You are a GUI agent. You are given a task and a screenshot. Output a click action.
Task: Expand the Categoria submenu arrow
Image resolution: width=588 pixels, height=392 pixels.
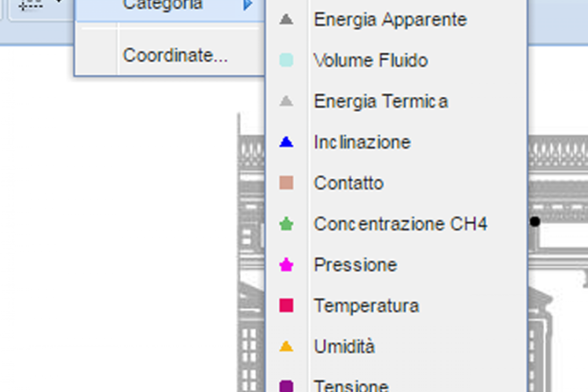point(248,4)
